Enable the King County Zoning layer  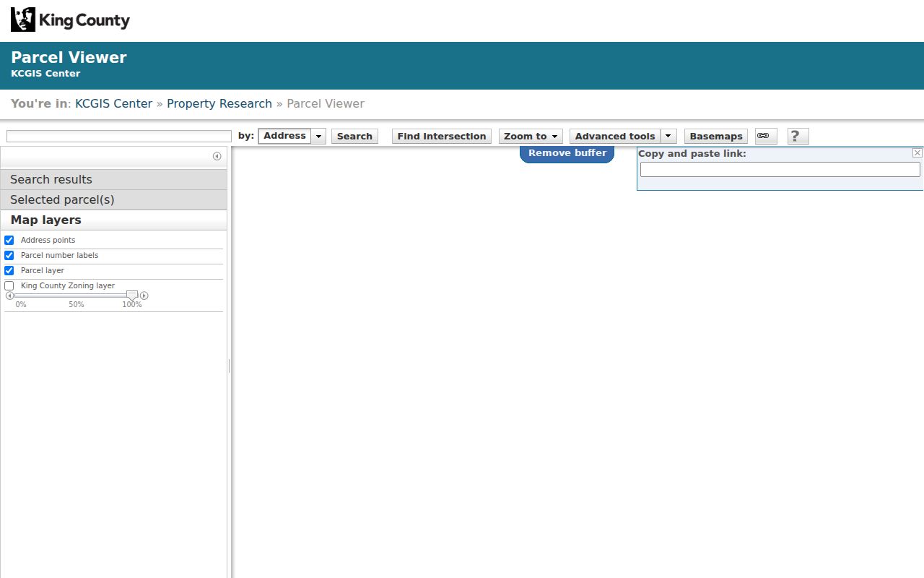pos(9,285)
